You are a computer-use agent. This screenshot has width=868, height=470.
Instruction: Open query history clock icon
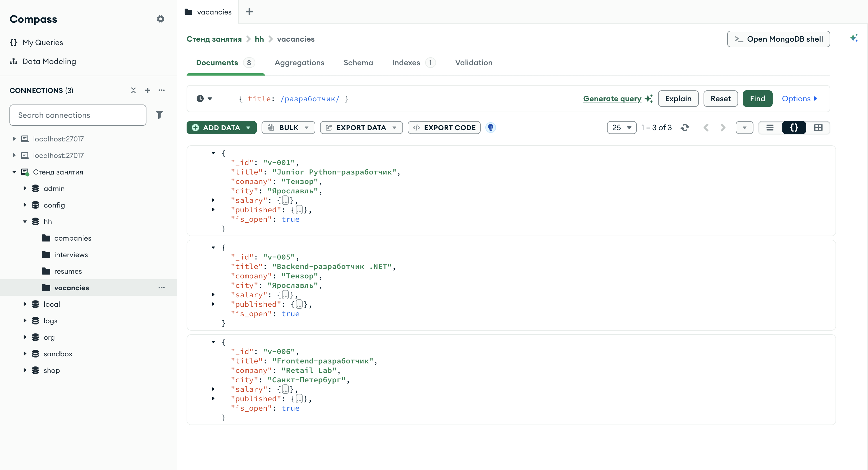pyautogui.click(x=204, y=99)
